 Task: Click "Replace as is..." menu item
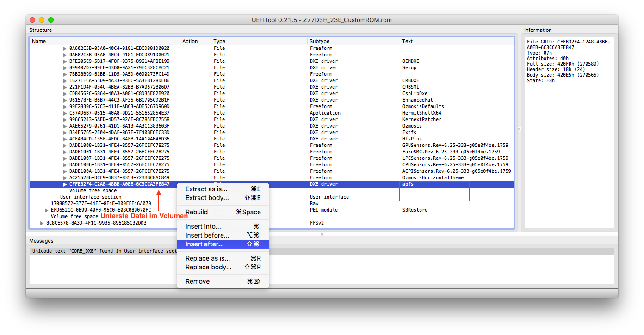[208, 258]
